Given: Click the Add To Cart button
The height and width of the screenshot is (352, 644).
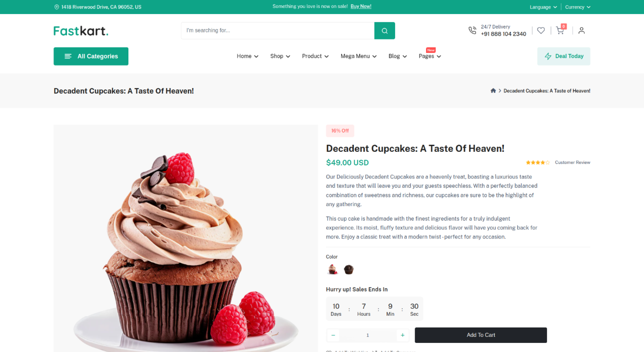Looking at the screenshot, I should pos(481,335).
